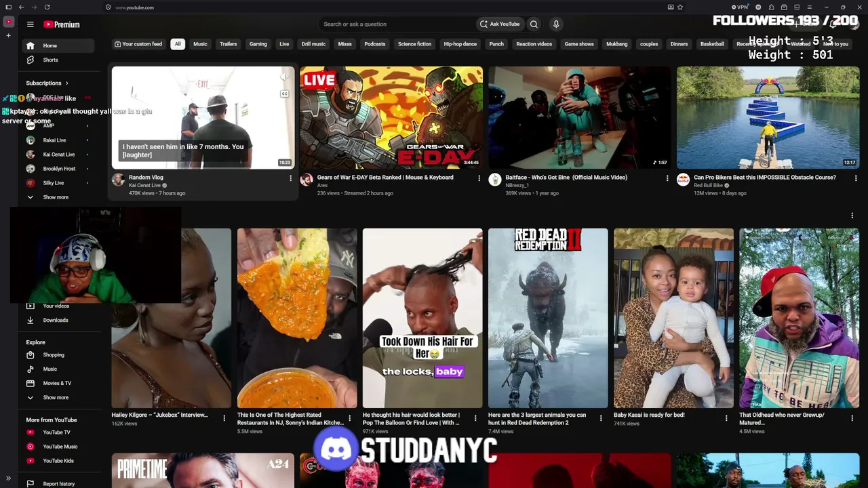Play the Red Bull obstacle course thumbnail
This screenshot has height=488, width=868.
click(768, 117)
